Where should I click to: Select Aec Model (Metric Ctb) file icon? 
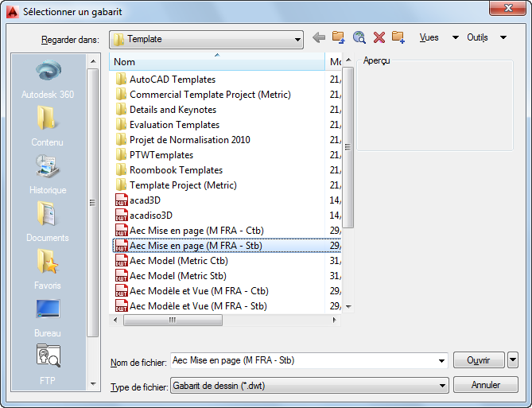click(x=122, y=261)
